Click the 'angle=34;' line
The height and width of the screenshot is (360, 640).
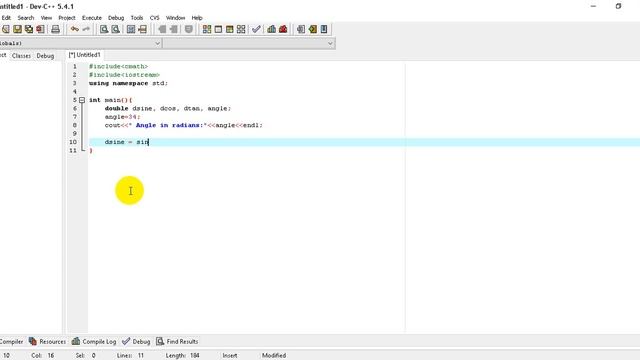(122, 117)
